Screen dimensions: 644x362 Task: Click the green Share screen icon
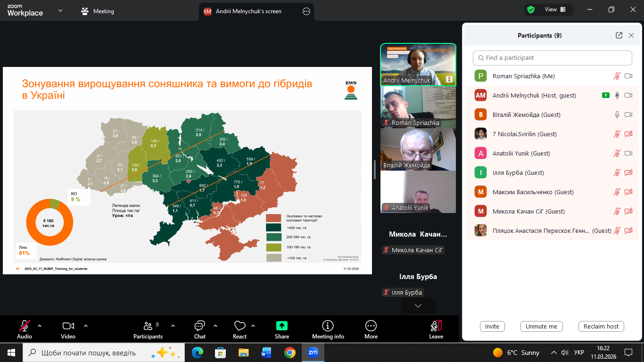[281, 326]
